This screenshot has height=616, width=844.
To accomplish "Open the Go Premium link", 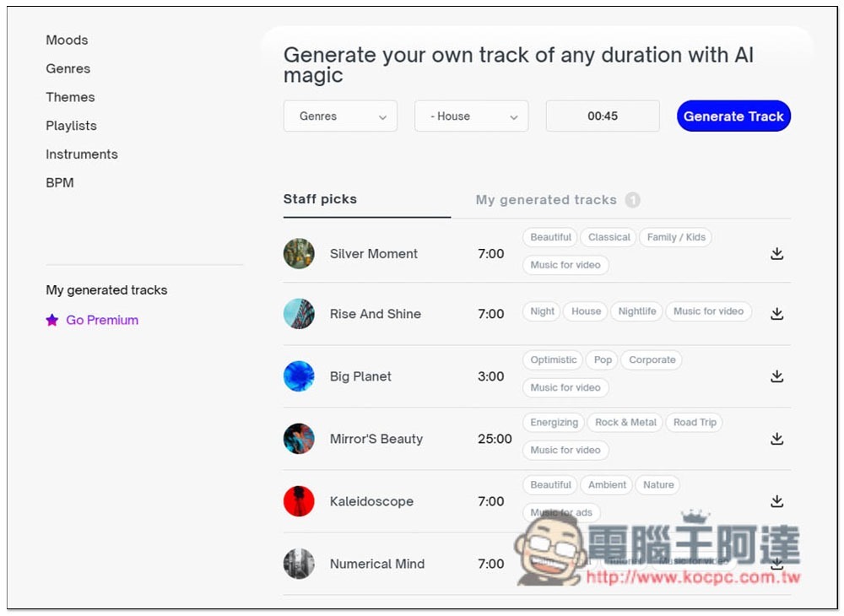I will 102,320.
